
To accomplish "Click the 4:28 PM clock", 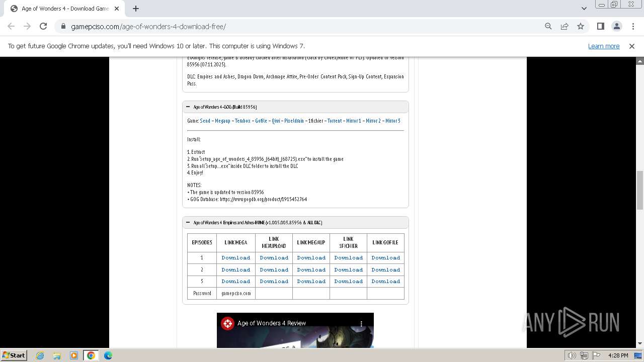I will click(x=618, y=355).
